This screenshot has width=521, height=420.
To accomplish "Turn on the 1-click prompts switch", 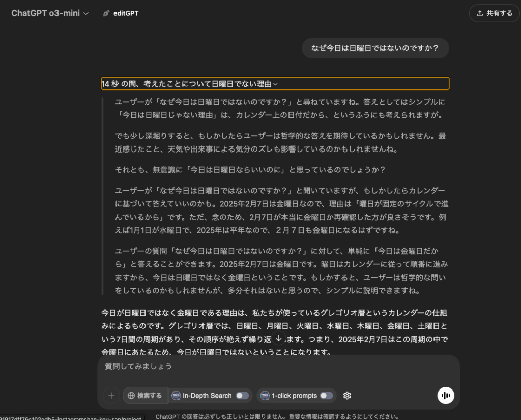I will coord(326,396).
